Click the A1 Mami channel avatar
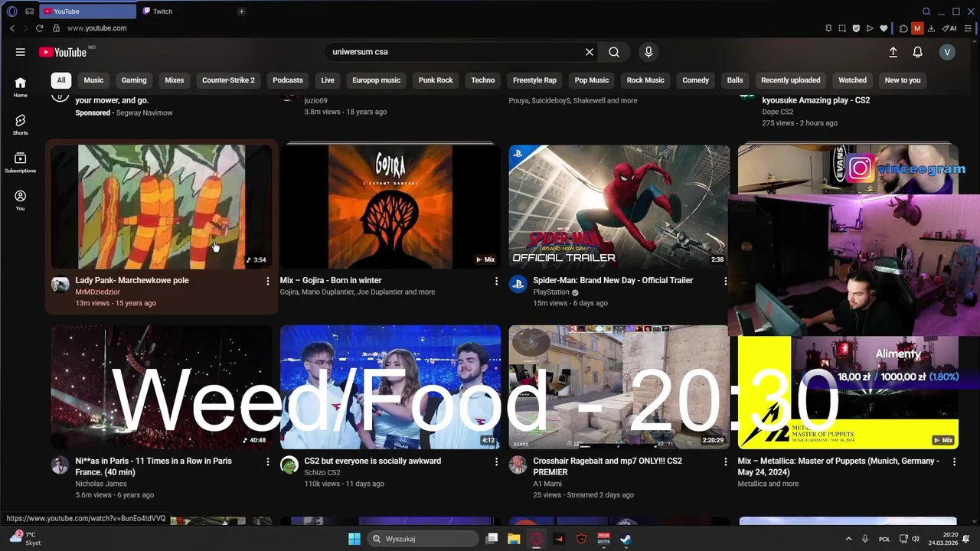Image resolution: width=980 pixels, height=551 pixels. click(x=518, y=465)
